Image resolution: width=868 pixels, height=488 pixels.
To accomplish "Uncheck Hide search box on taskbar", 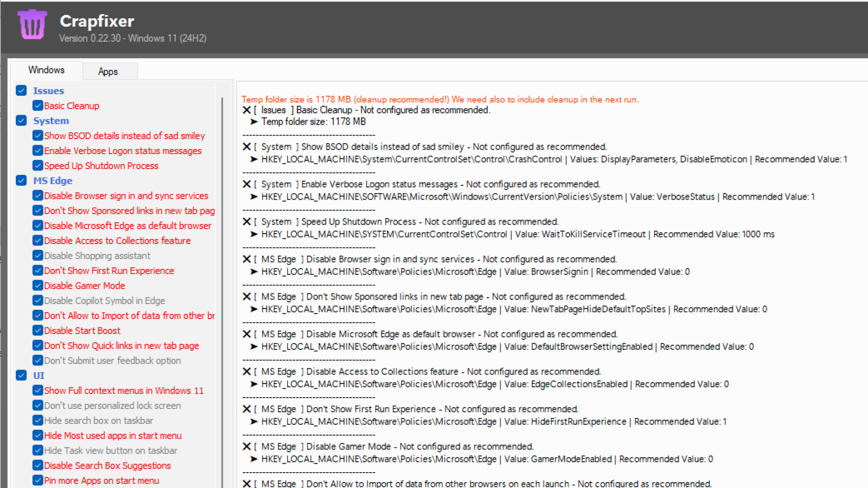I will (38, 421).
